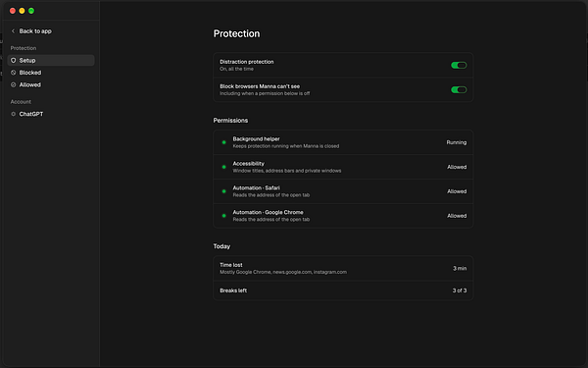This screenshot has width=588, height=368.
Task: Click the Account sidebar group header
Action: click(x=21, y=102)
